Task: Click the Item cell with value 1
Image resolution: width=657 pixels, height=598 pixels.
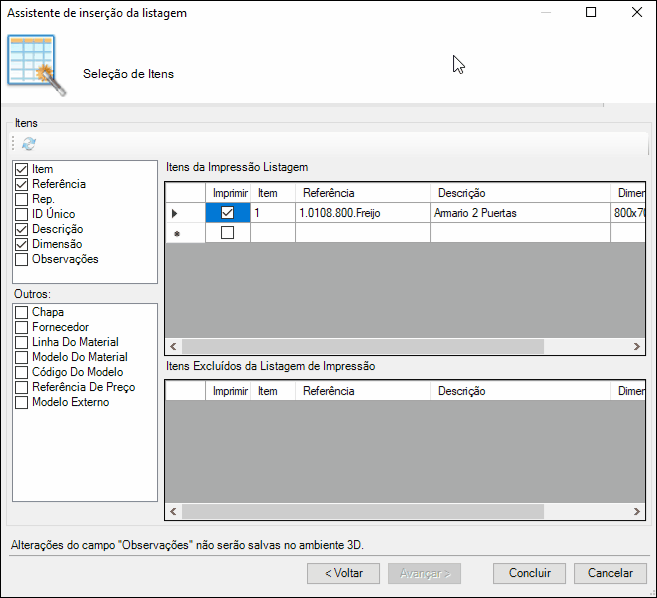Action: (273, 213)
